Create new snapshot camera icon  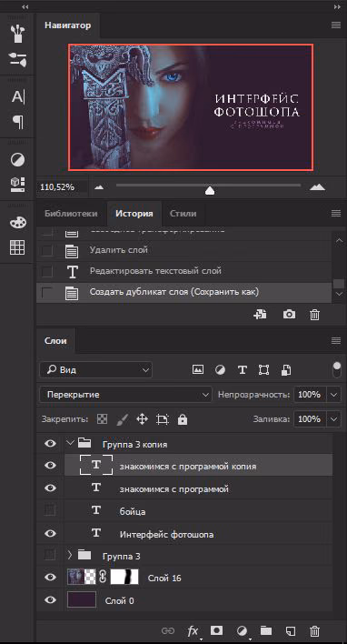(289, 315)
